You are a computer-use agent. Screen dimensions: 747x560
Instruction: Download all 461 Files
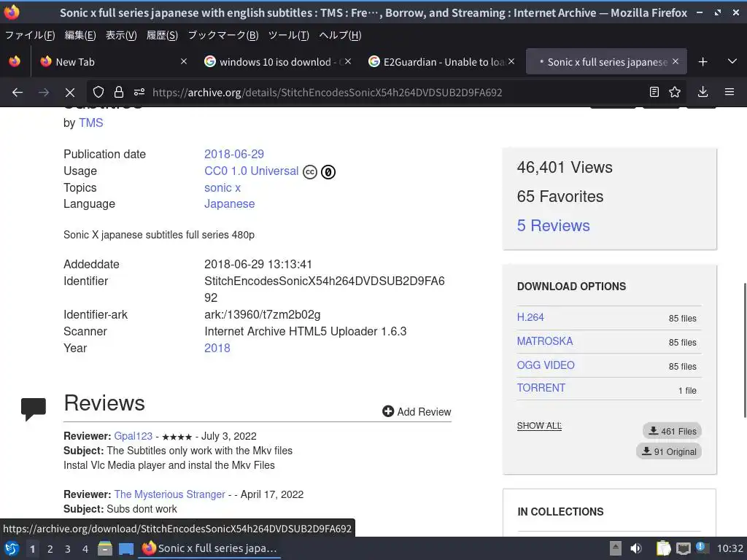[x=672, y=431]
